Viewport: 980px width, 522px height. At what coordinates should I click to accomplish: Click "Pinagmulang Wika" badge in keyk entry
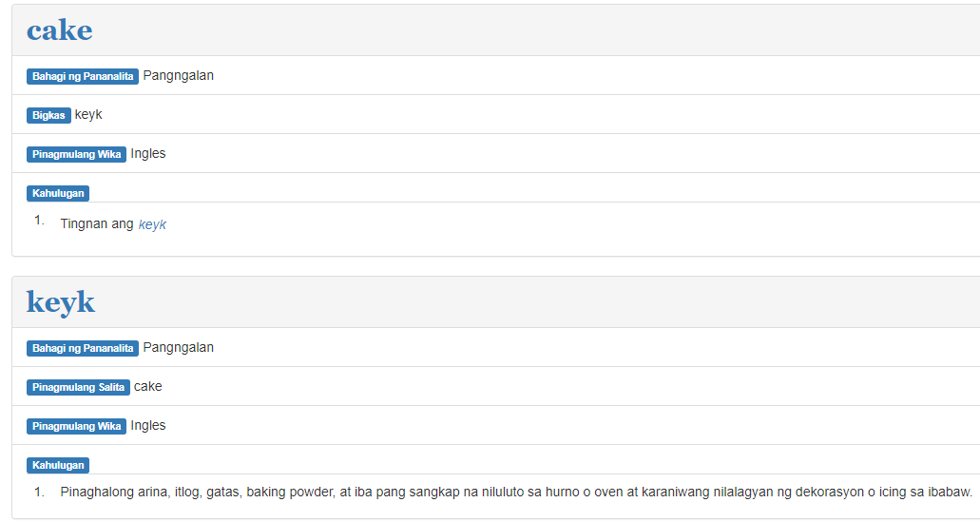[76, 426]
